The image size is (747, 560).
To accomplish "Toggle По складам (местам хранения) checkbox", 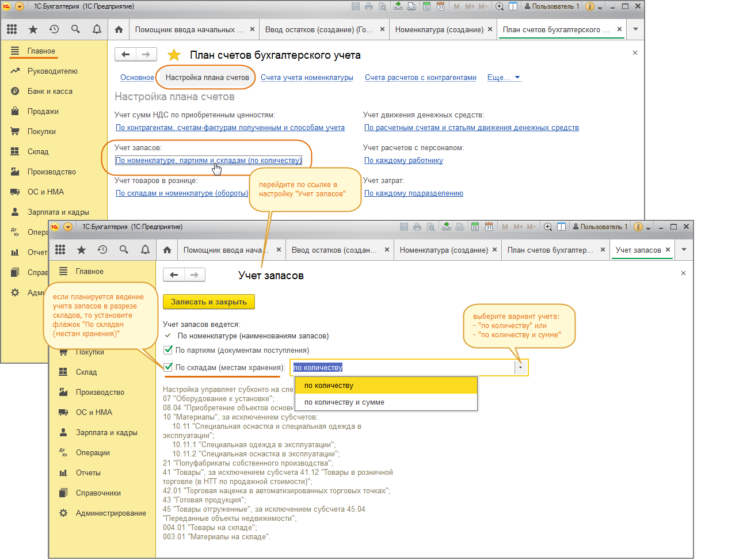I will click(x=169, y=367).
